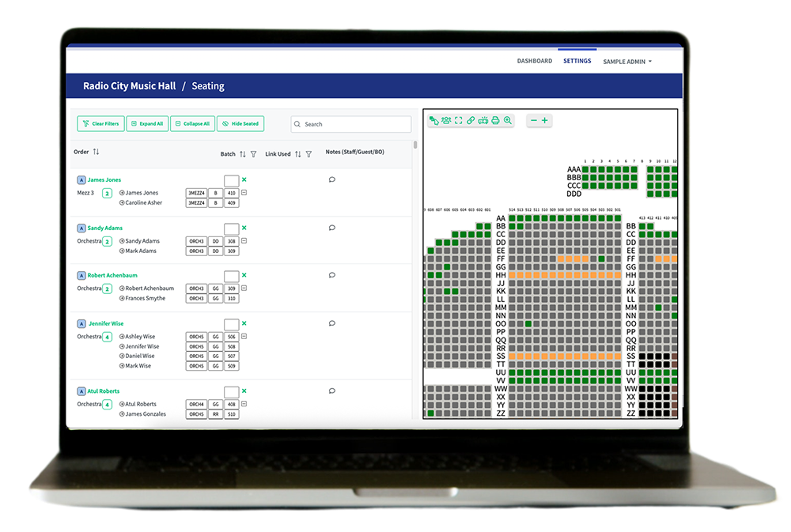
Task: Zoom out seat map with minus button
Action: [x=534, y=121]
